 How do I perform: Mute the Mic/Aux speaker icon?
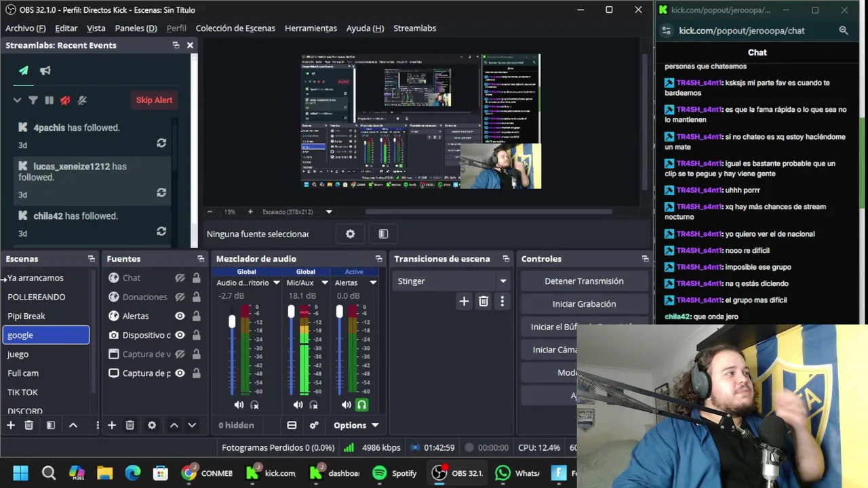pos(298,405)
